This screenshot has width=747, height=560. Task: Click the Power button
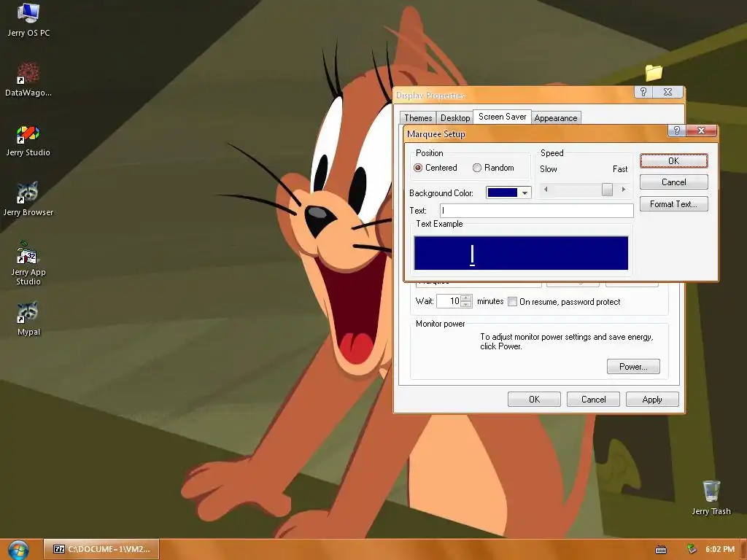coord(633,367)
